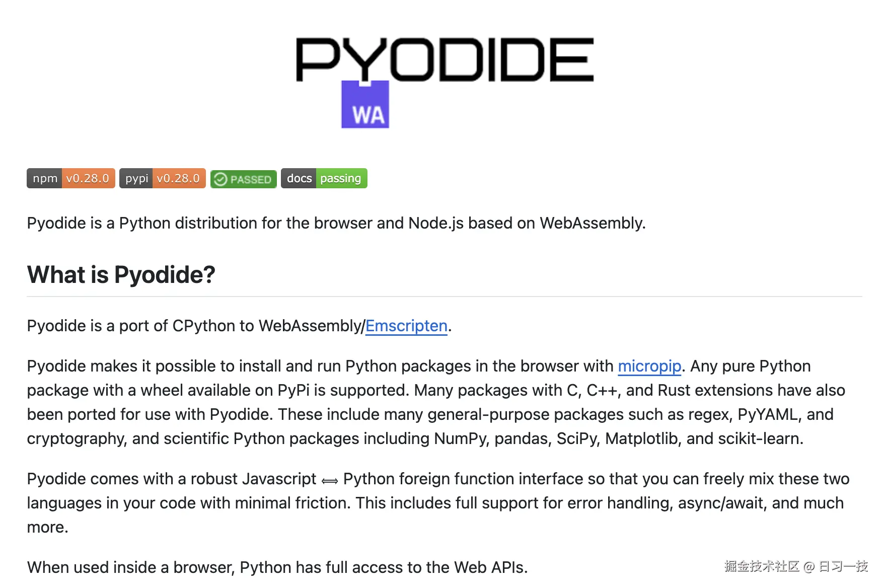Click the 'What is Pyodide?' heading
The image size is (883, 588).
(121, 275)
